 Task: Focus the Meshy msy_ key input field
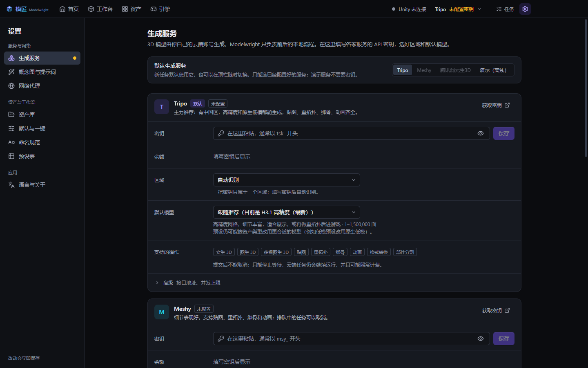(x=351, y=339)
